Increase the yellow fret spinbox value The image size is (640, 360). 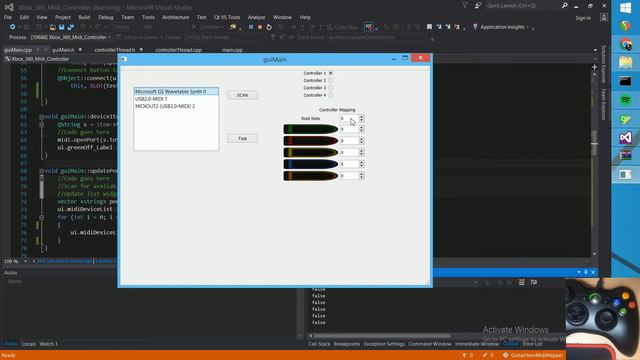click(361, 150)
